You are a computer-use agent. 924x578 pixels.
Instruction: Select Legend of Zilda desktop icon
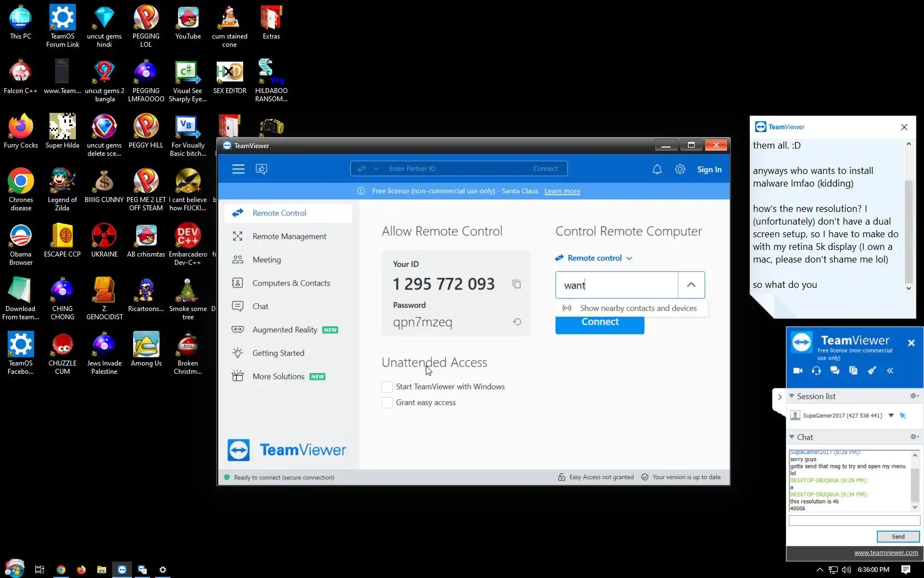pos(62,190)
